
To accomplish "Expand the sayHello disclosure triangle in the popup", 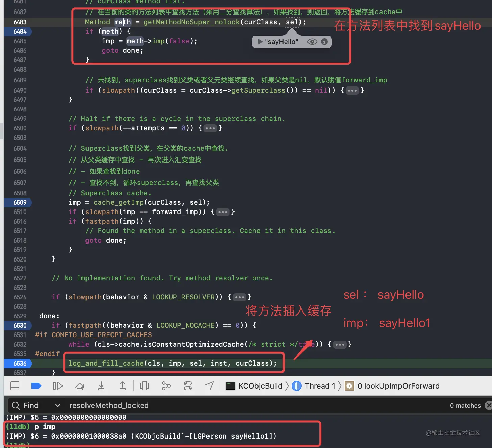I will click(260, 42).
